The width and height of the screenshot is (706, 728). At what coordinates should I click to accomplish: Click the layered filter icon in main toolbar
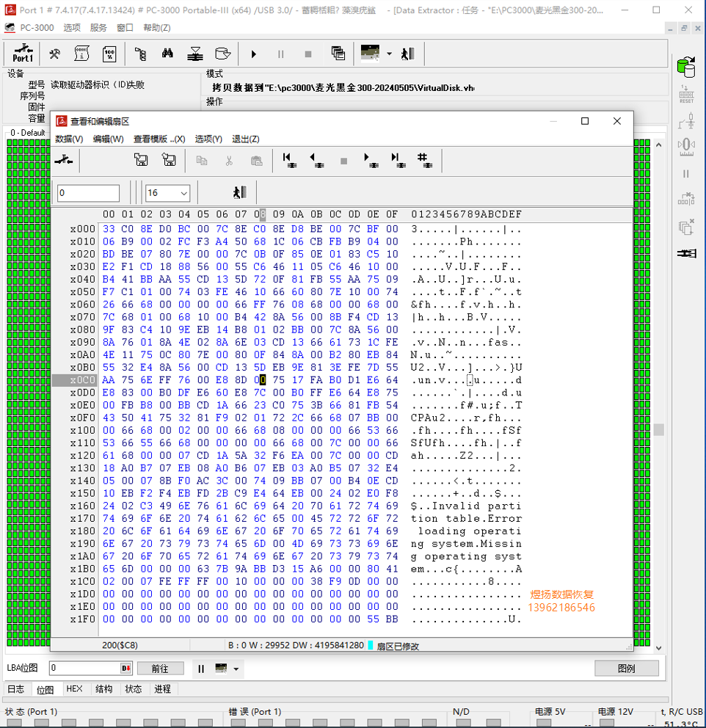coord(195,54)
